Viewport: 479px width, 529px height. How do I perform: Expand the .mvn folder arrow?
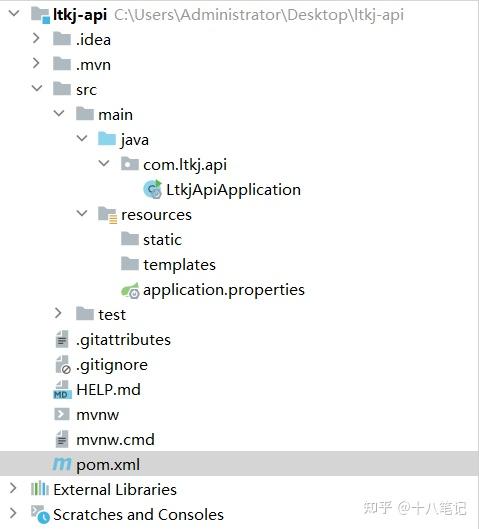tap(36, 63)
